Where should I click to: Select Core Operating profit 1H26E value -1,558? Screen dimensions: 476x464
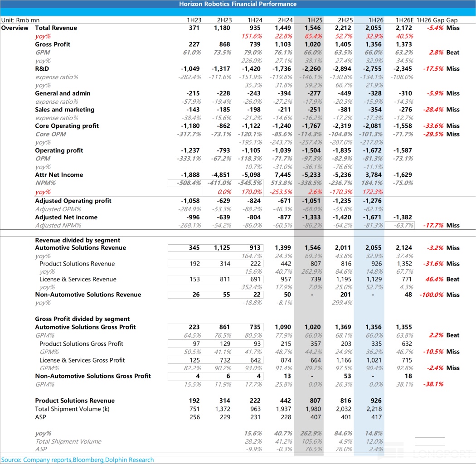[403, 126]
